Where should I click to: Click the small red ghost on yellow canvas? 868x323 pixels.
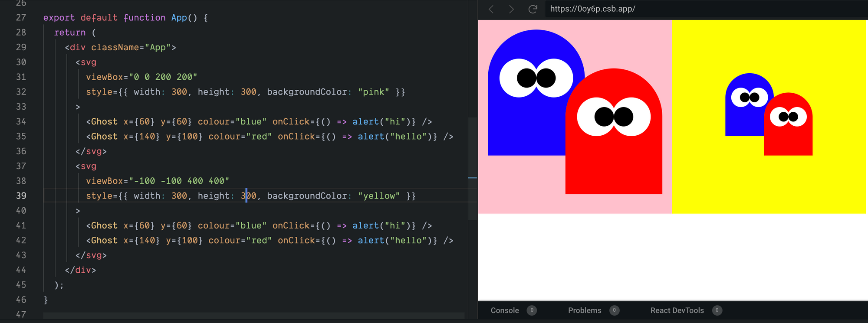click(788, 139)
